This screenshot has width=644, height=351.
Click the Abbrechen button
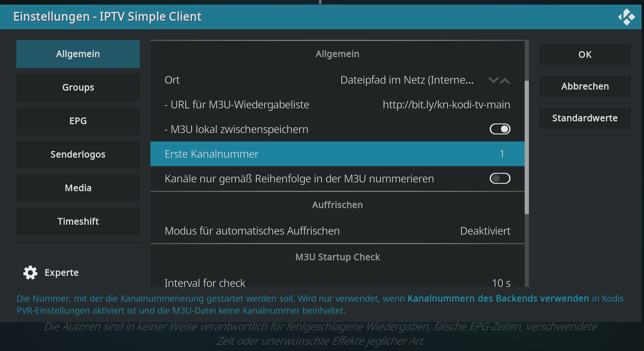point(585,86)
